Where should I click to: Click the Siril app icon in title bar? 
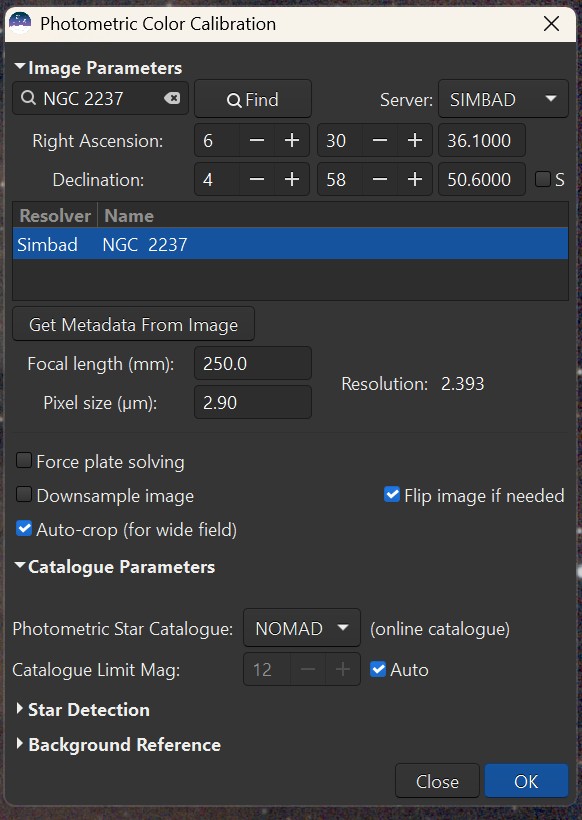20,23
